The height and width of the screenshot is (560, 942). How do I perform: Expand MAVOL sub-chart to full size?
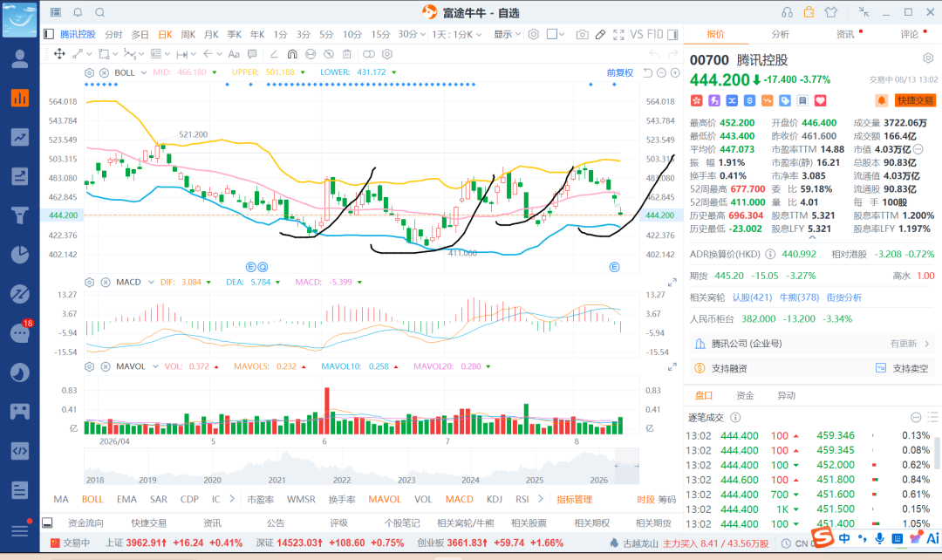672,366
